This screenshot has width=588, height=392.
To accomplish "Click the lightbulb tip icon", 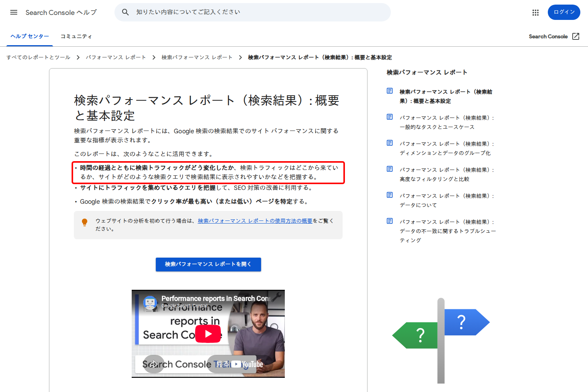I will pos(85,222).
